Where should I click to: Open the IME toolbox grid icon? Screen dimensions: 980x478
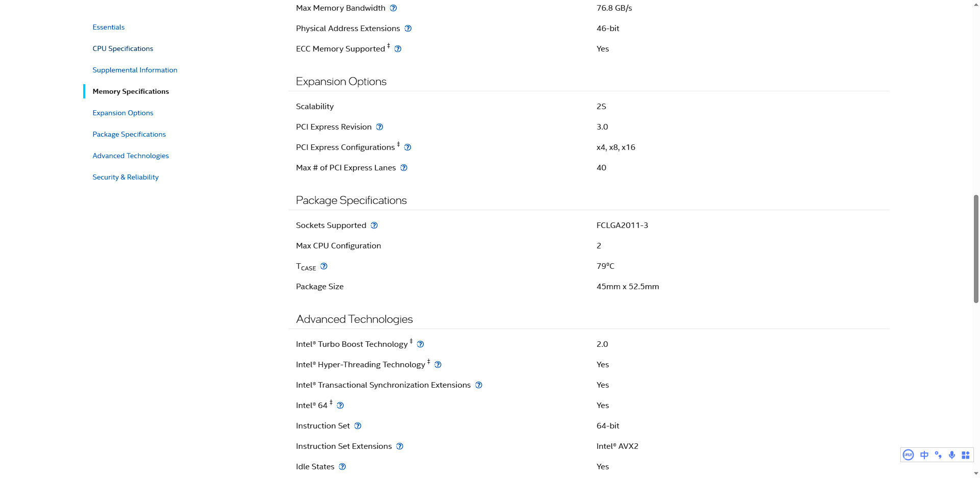(965, 455)
